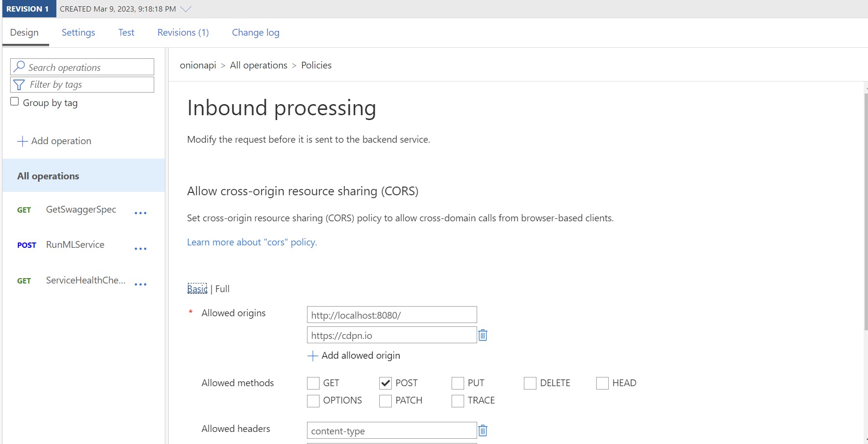Viewport: 868px width, 444px height.
Task: Select All operations in the sidebar
Action: click(48, 176)
